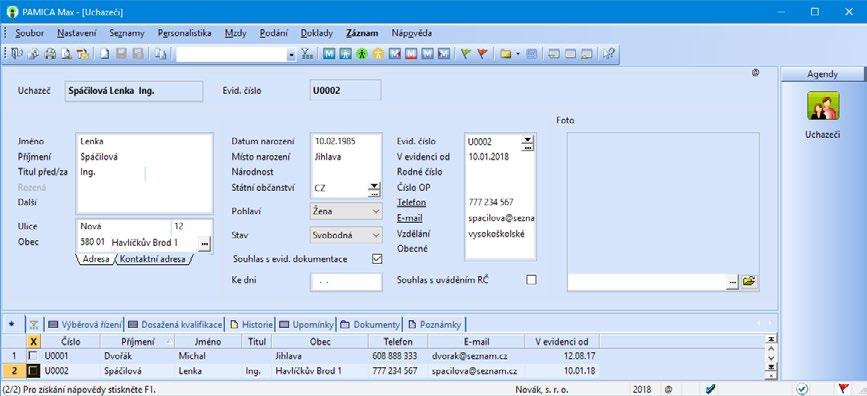Click the star tab icon above table

tap(12, 324)
